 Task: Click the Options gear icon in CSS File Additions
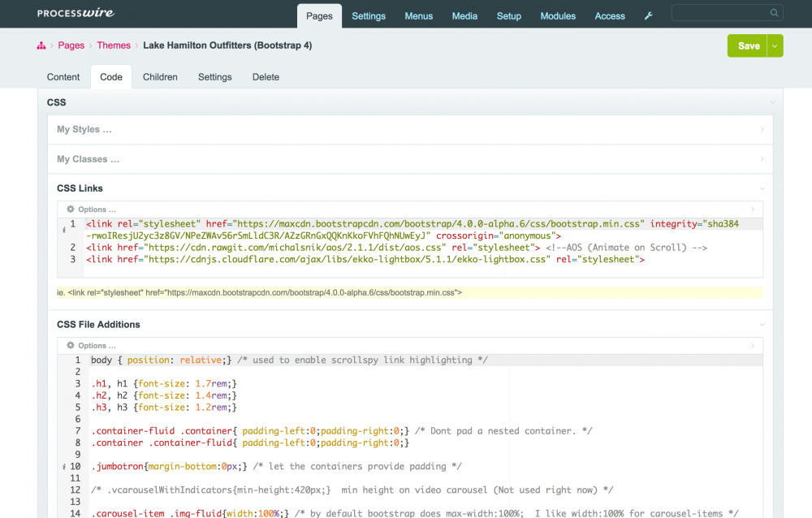click(x=71, y=346)
